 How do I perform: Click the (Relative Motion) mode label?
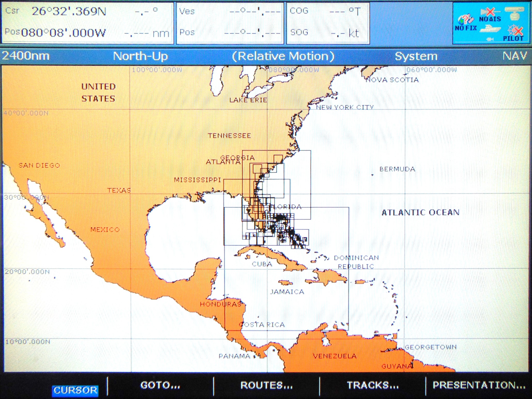283,56
